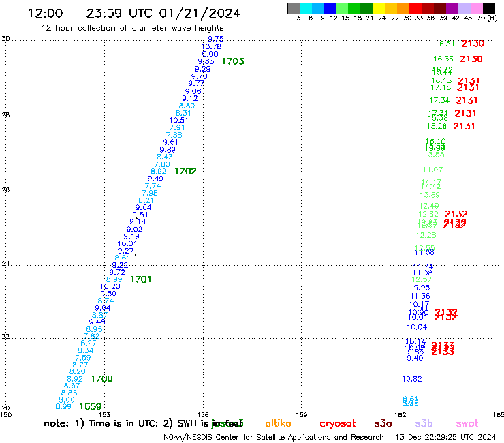Click cryosat wave height 10.04

(x=417, y=327)
